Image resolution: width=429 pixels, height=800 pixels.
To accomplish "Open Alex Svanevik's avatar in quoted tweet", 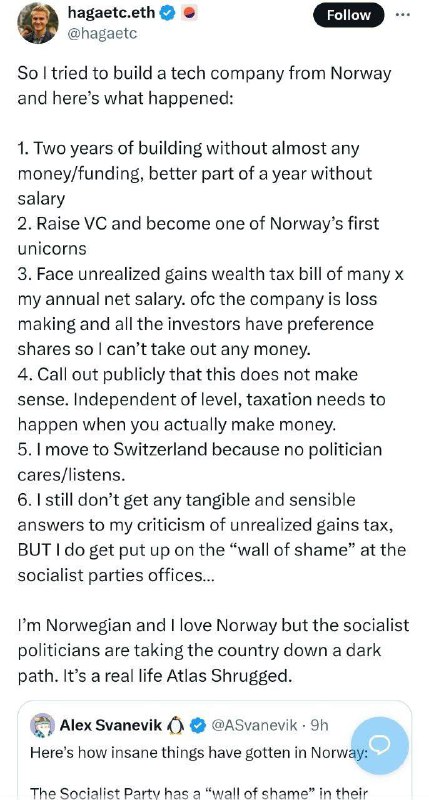I will [42, 725].
